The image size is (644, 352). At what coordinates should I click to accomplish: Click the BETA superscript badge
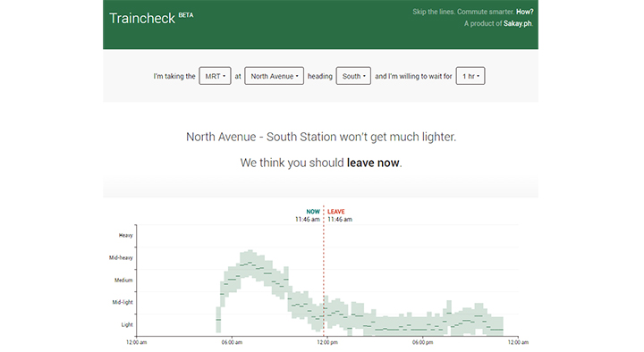[x=186, y=15]
